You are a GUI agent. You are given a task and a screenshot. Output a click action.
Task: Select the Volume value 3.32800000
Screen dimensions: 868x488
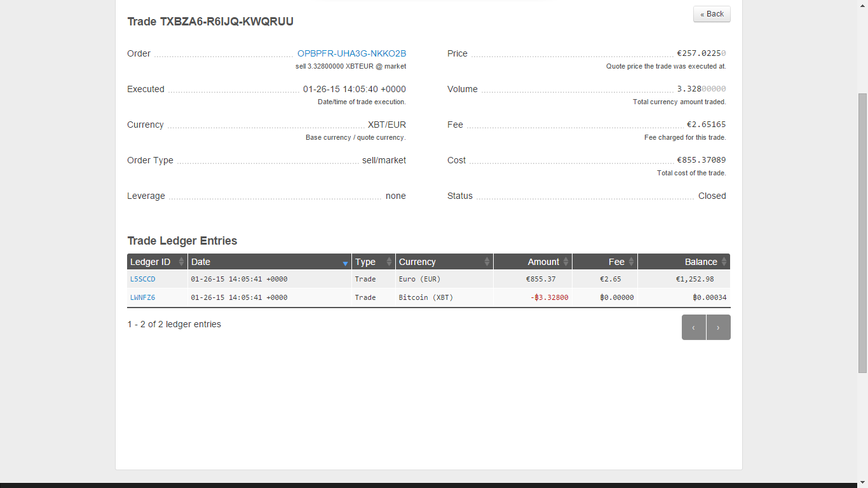pyautogui.click(x=702, y=89)
